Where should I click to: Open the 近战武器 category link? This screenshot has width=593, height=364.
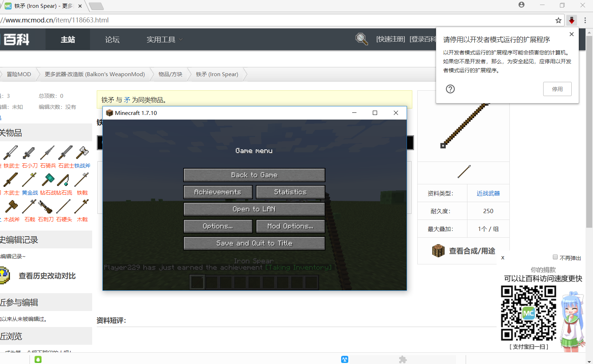point(488,193)
